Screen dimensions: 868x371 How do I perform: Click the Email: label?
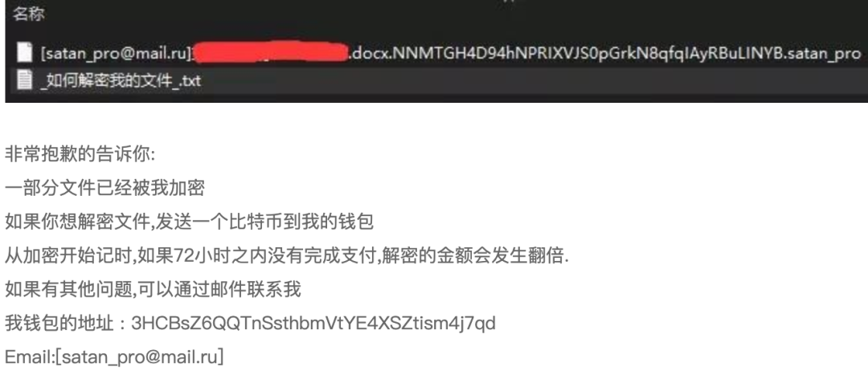coord(30,357)
